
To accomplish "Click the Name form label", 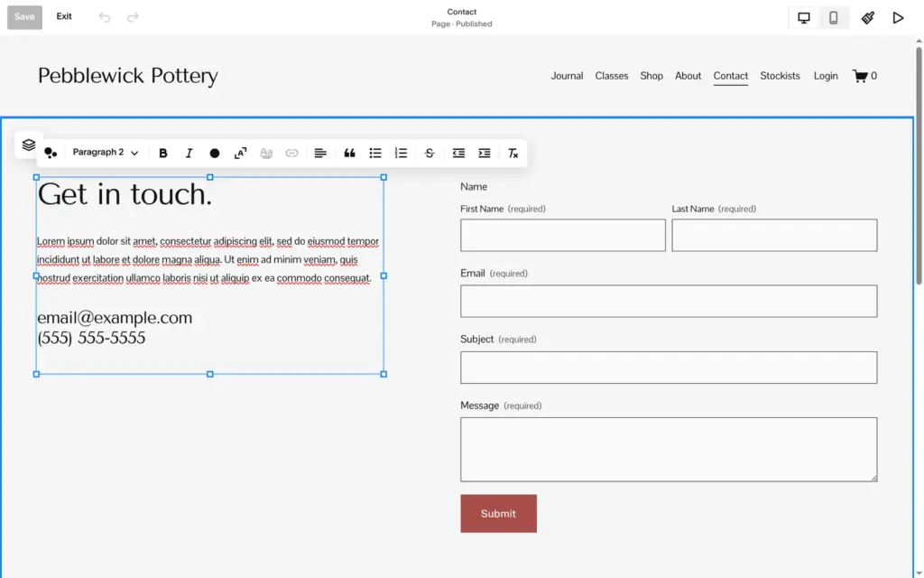I will [x=474, y=187].
